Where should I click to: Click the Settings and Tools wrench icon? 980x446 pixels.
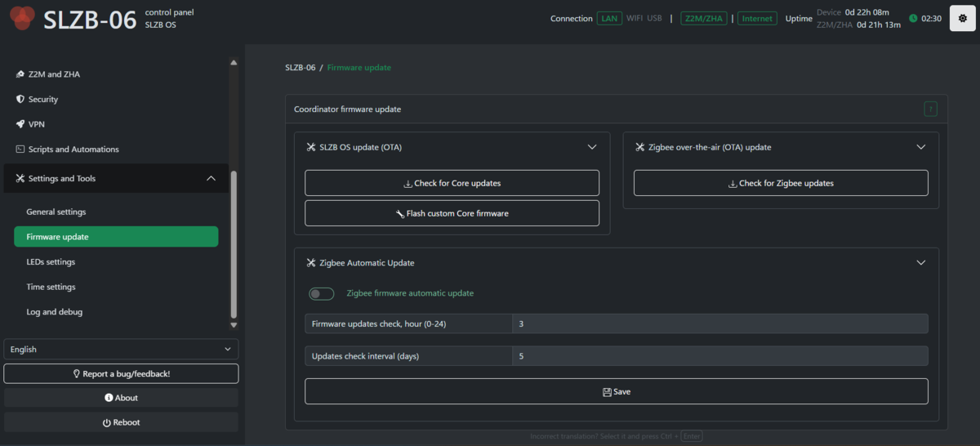point(20,179)
